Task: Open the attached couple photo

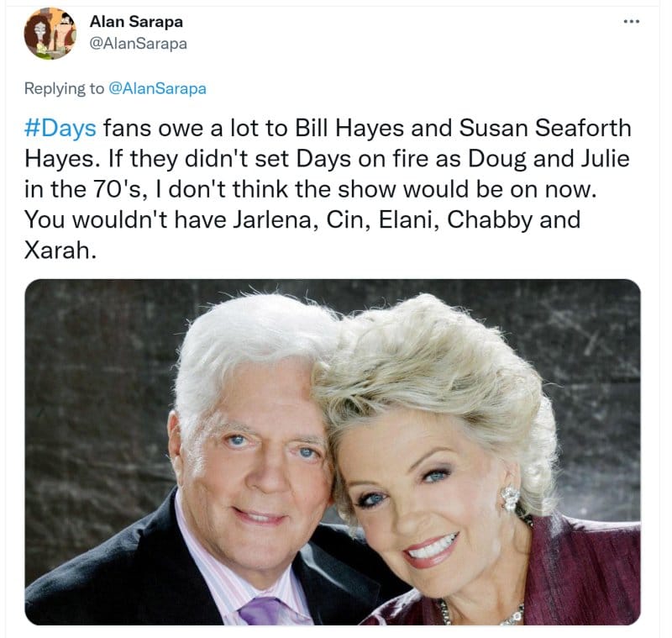Action: [x=333, y=452]
